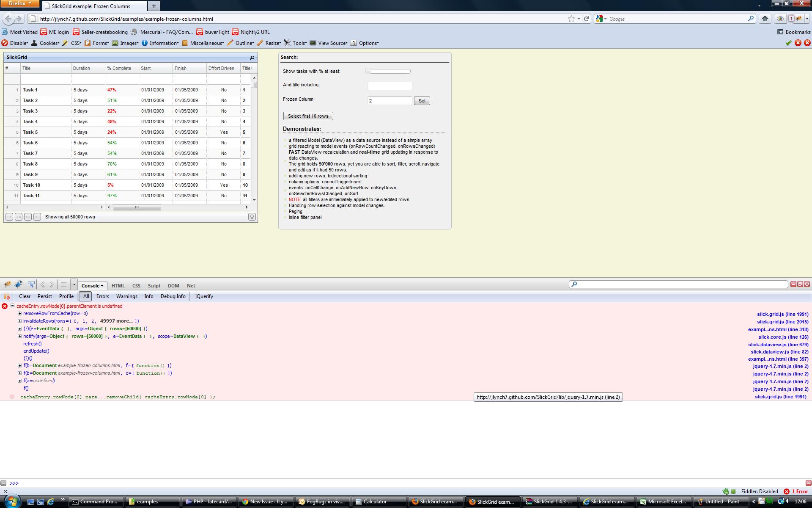Click the Select first 10 rows button
This screenshot has height=508, width=812.
[x=307, y=116]
